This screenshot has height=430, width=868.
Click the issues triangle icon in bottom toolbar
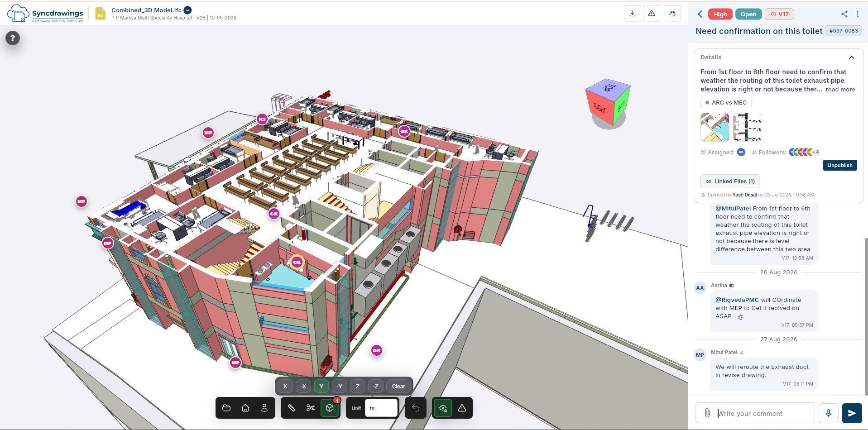[x=462, y=408]
